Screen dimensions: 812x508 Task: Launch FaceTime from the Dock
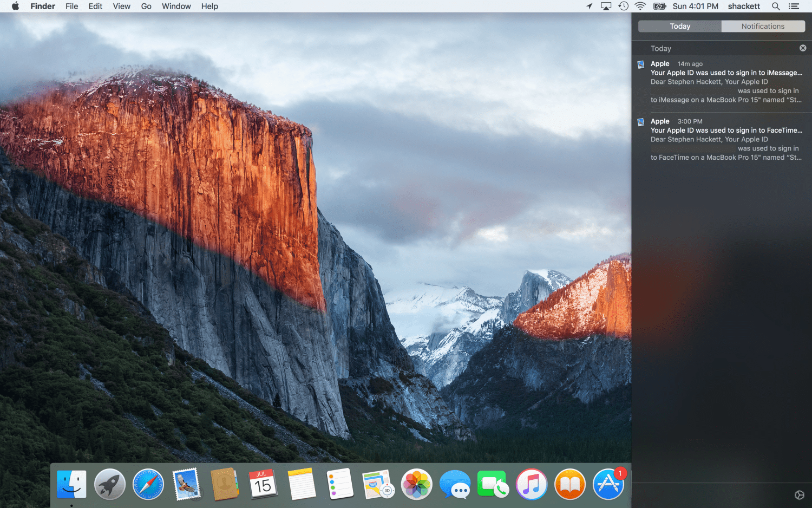coord(493,484)
